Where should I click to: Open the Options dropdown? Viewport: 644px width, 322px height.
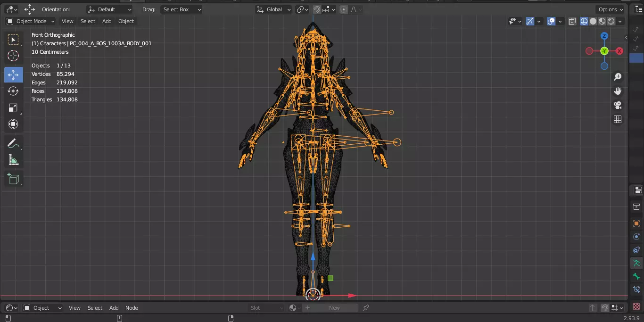click(611, 9)
